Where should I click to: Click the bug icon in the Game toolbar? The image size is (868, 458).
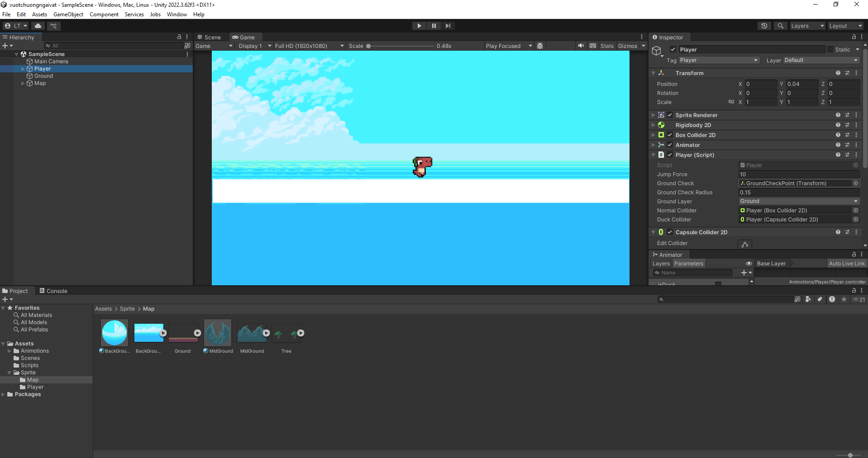click(540, 46)
